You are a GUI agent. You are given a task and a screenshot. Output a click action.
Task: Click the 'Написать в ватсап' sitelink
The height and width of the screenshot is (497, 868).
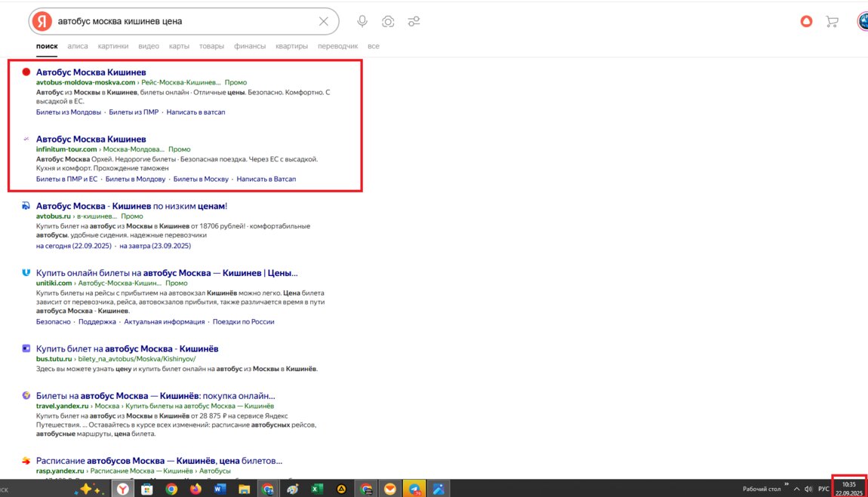coord(195,112)
